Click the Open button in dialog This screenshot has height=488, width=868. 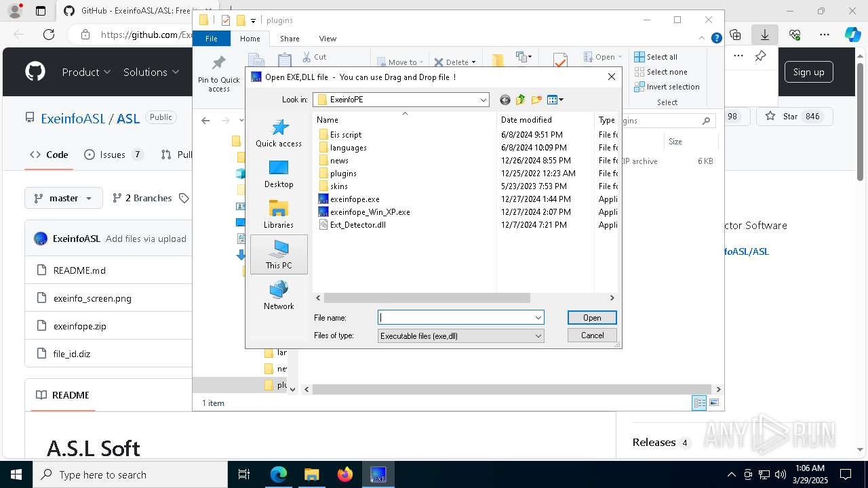(592, 317)
